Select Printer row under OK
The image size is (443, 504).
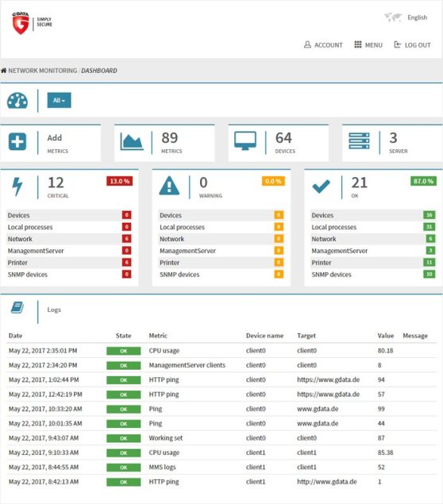(373, 263)
